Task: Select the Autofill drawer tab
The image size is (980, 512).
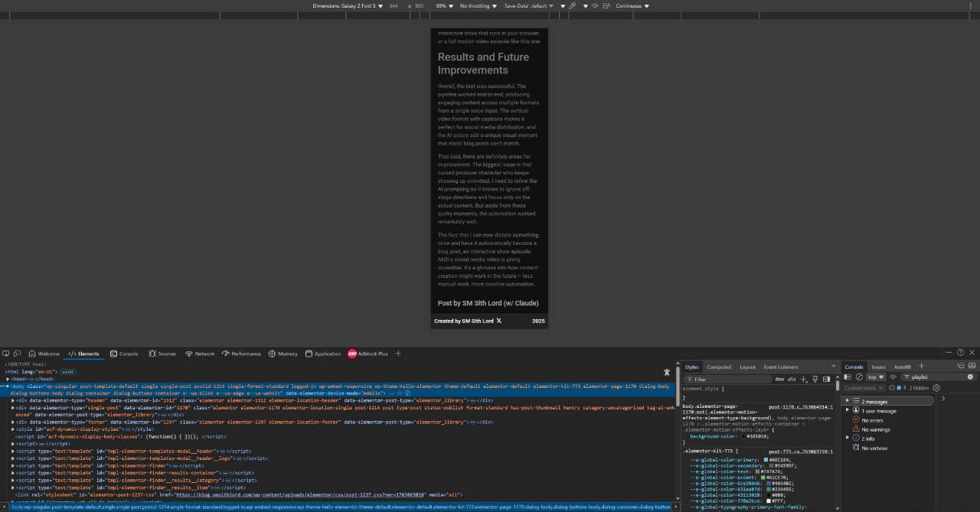Action: point(903,367)
